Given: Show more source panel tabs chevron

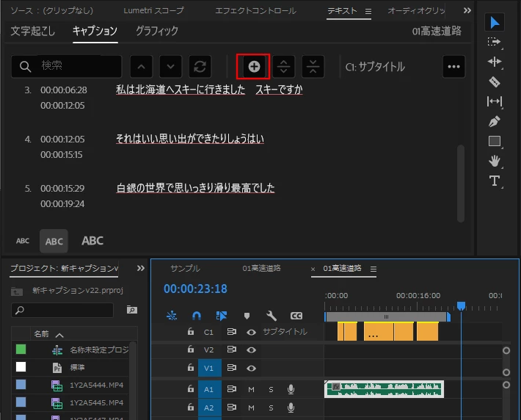Looking at the screenshot, I should [467, 10].
